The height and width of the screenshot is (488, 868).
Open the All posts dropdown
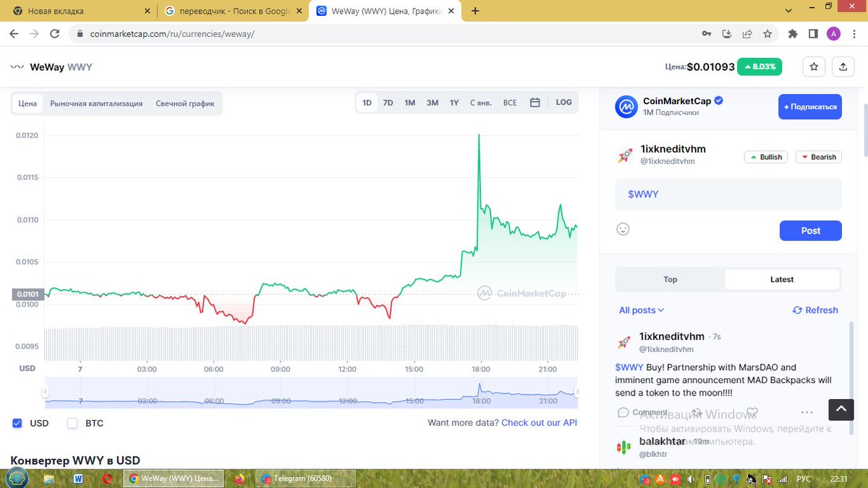click(641, 309)
